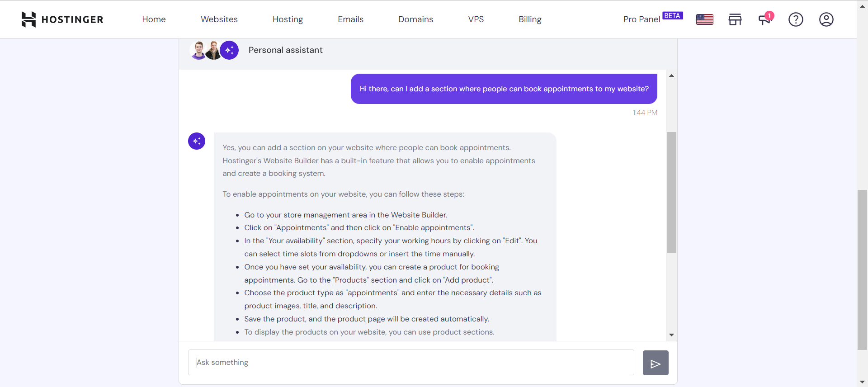The height and width of the screenshot is (387, 868).
Task: Click the 'To display the products' bullet
Action: point(369,332)
